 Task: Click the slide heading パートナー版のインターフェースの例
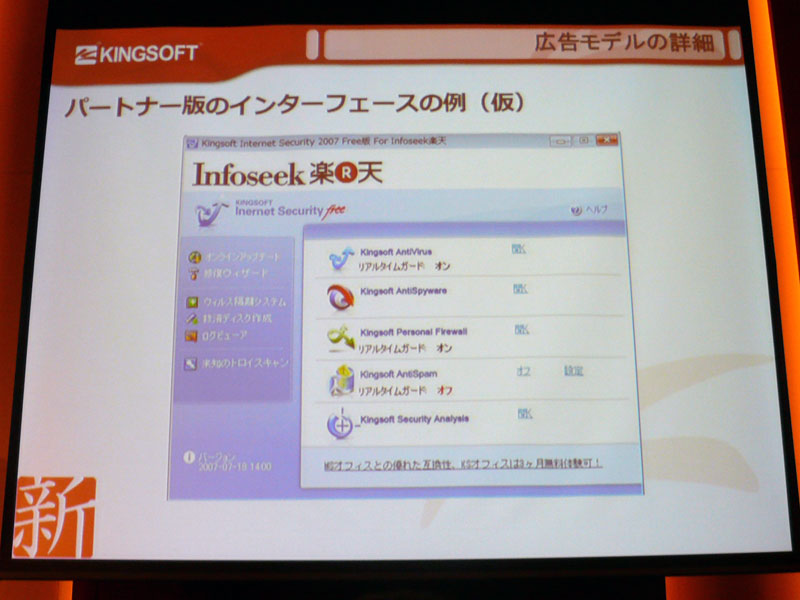coord(295,106)
